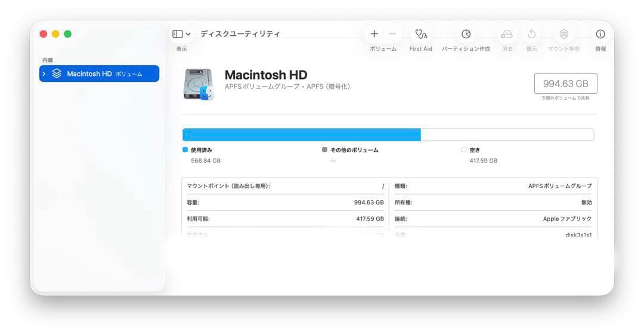
Task: Click the unmount eject icon
Action: [564, 34]
